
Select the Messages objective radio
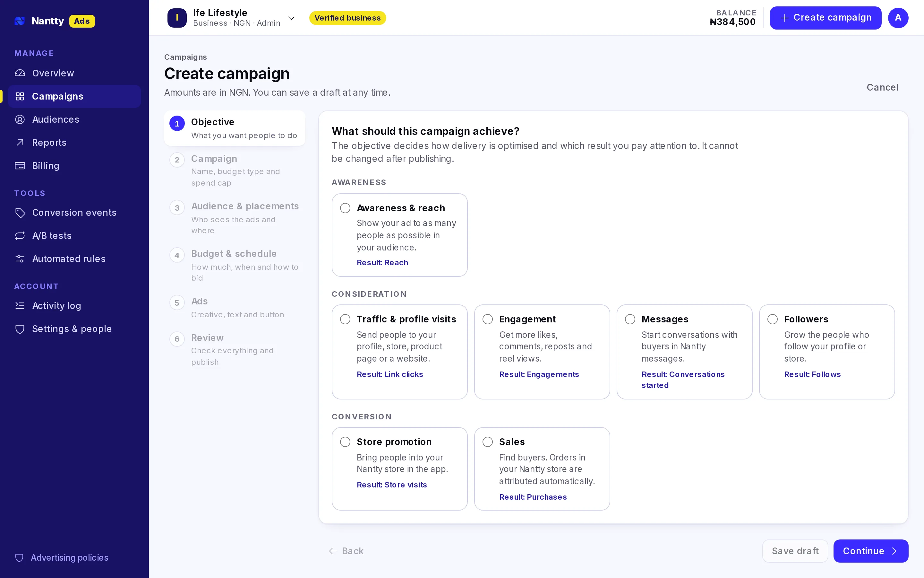(x=630, y=319)
